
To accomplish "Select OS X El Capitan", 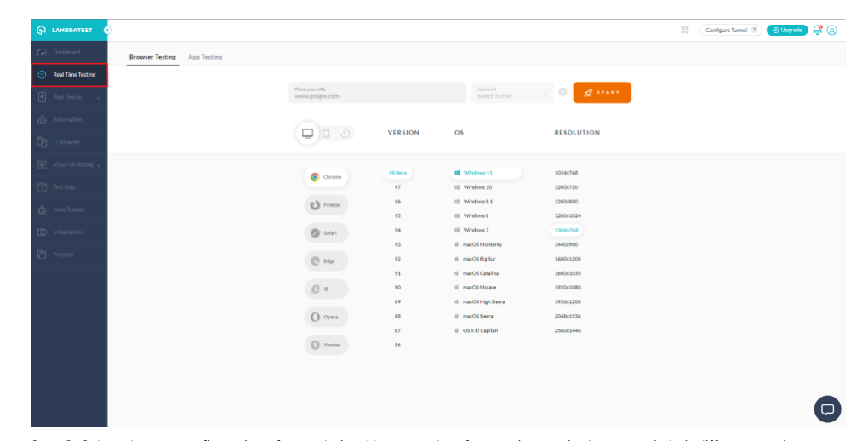I will pyautogui.click(x=476, y=330).
